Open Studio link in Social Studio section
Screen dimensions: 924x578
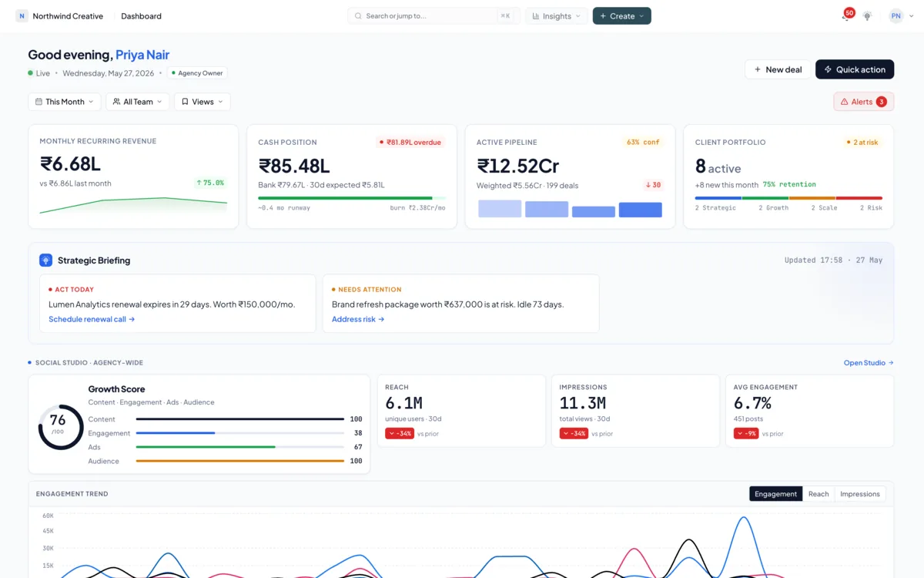[869, 363]
